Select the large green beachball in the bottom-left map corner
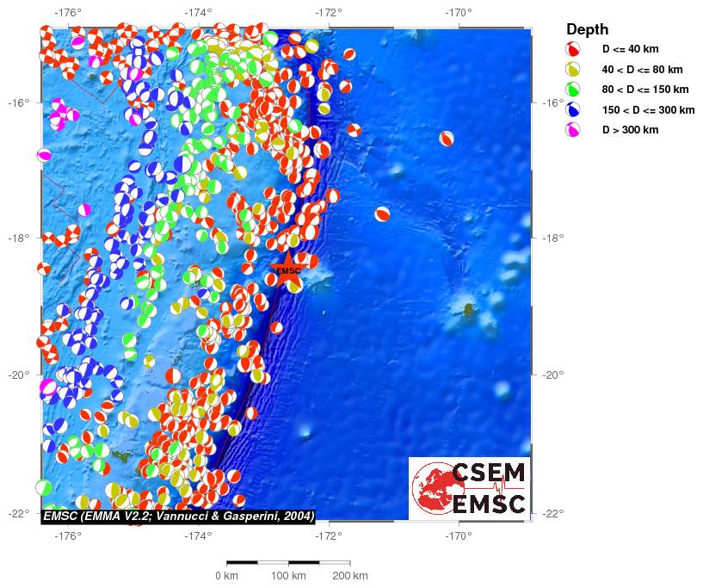This screenshot has height=588, width=703. coord(44,487)
